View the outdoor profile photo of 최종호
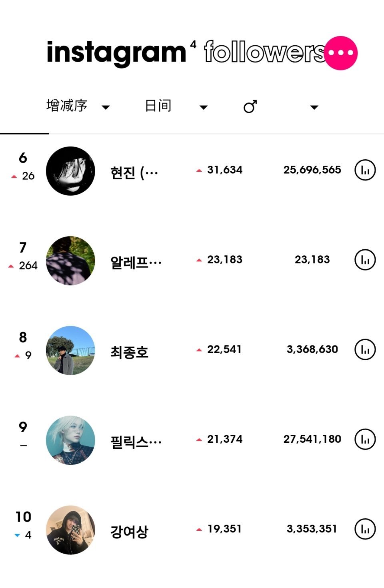The image size is (384, 588). [x=70, y=350]
